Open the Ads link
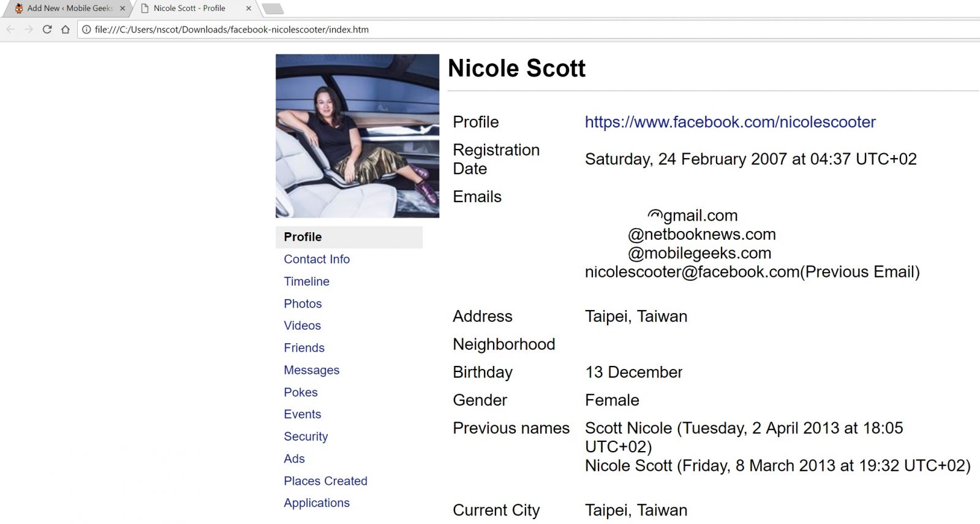The height and width of the screenshot is (524, 980). click(294, 458)
